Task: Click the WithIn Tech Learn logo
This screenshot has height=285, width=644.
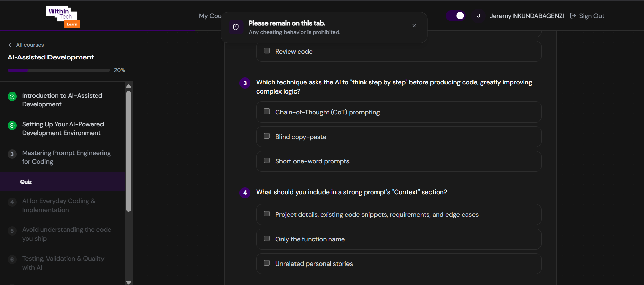Action: (63, 17)
